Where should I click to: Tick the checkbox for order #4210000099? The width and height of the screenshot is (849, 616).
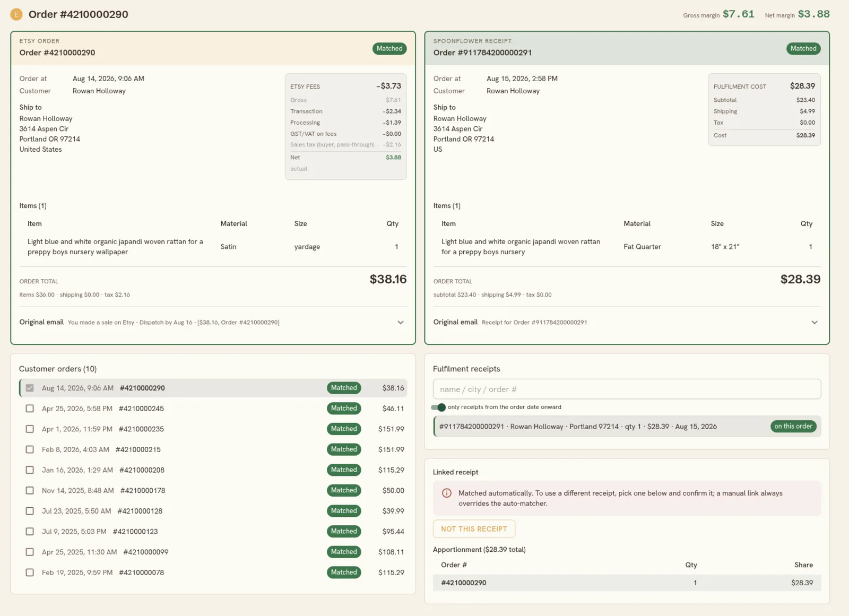click(x=30, y=552)
